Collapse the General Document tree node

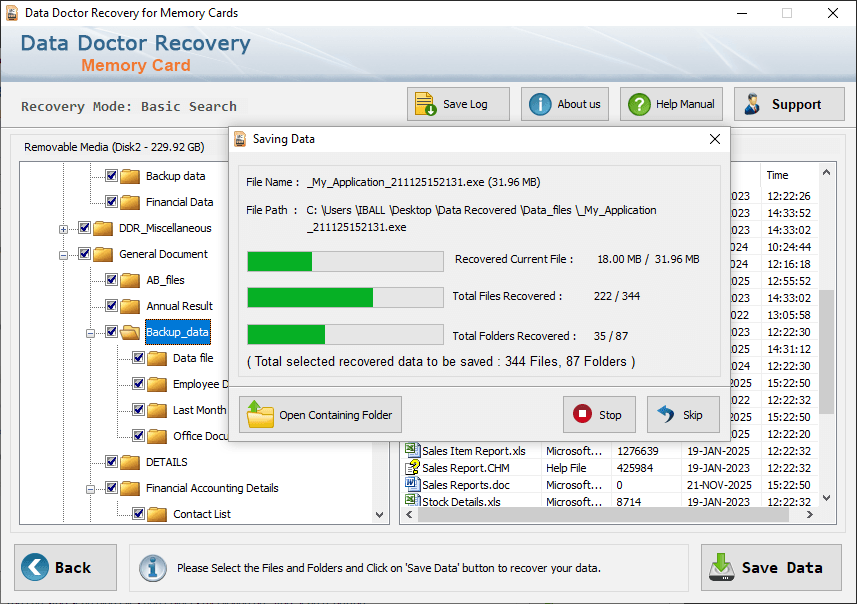point(63,255)
